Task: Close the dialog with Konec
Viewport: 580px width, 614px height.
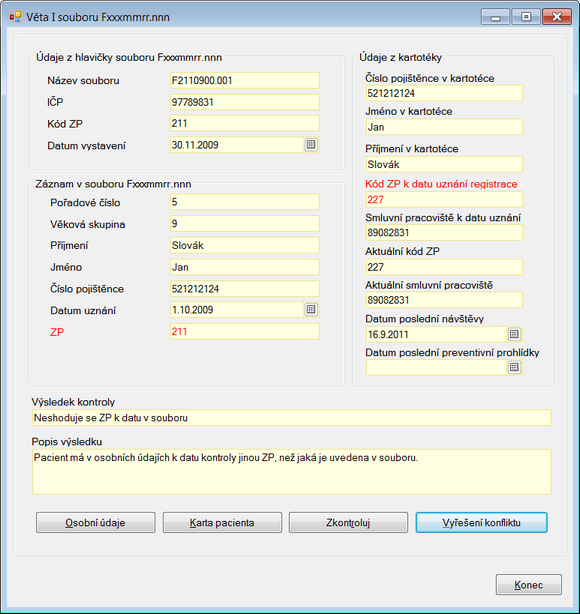Action: click(529, 585)
